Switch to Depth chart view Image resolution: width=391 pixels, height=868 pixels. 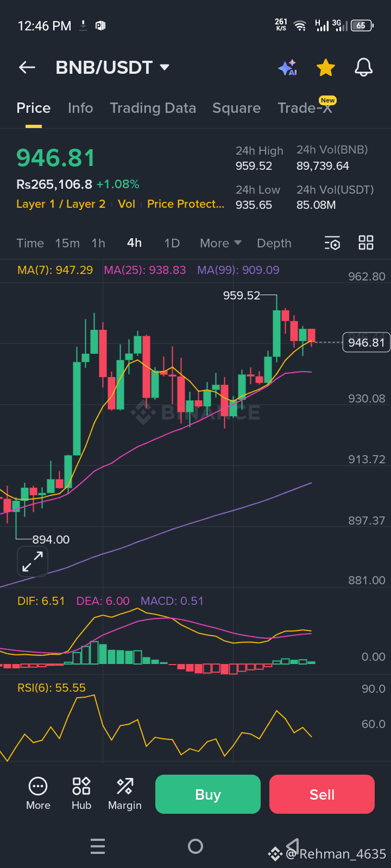tap(274, 243)
